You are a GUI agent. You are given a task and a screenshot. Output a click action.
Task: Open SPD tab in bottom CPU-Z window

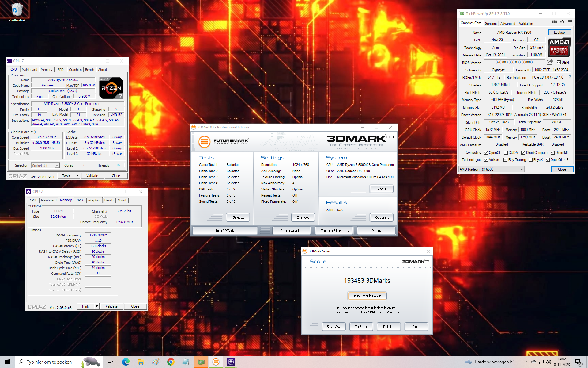point(80,200)
